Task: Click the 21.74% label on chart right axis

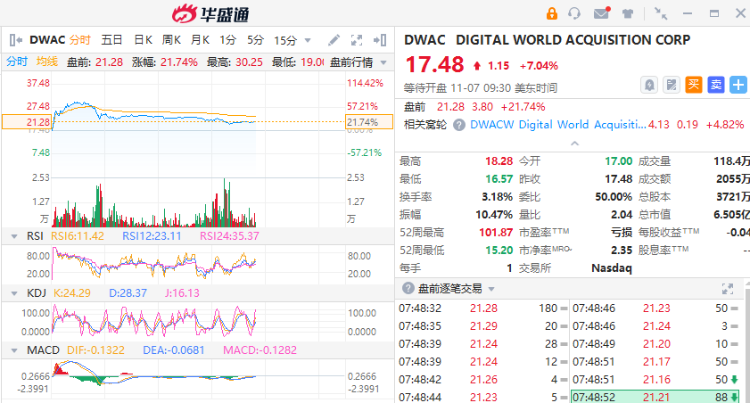Action: 369,122
